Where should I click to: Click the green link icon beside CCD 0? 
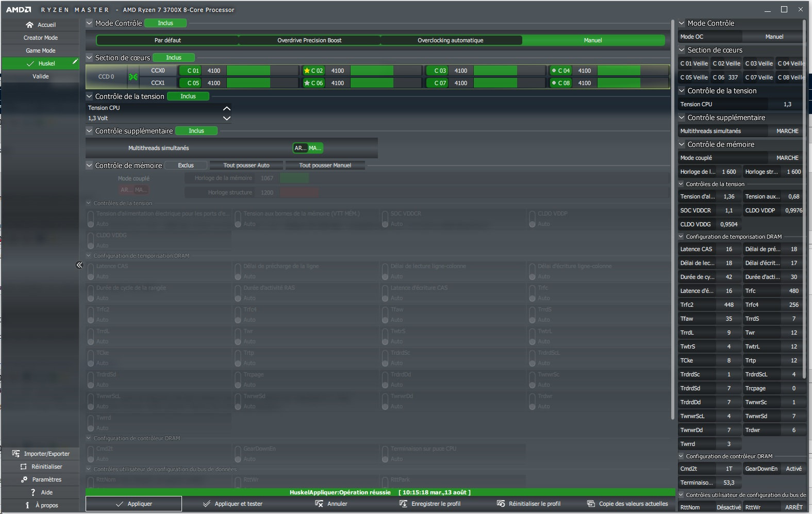[133, 77]
